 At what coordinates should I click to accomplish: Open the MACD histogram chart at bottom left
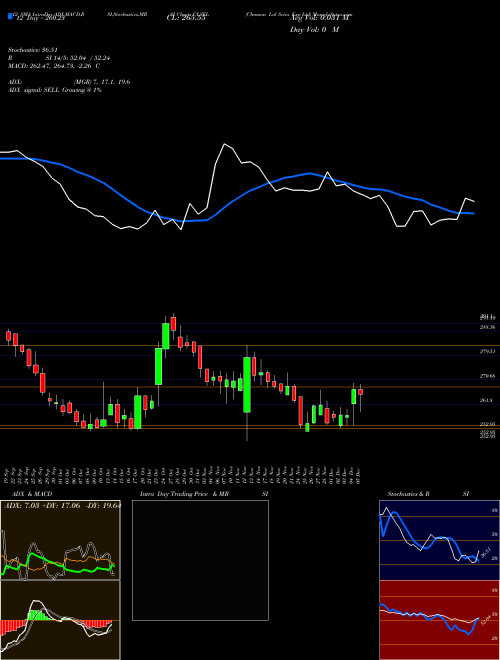point(60,620)
